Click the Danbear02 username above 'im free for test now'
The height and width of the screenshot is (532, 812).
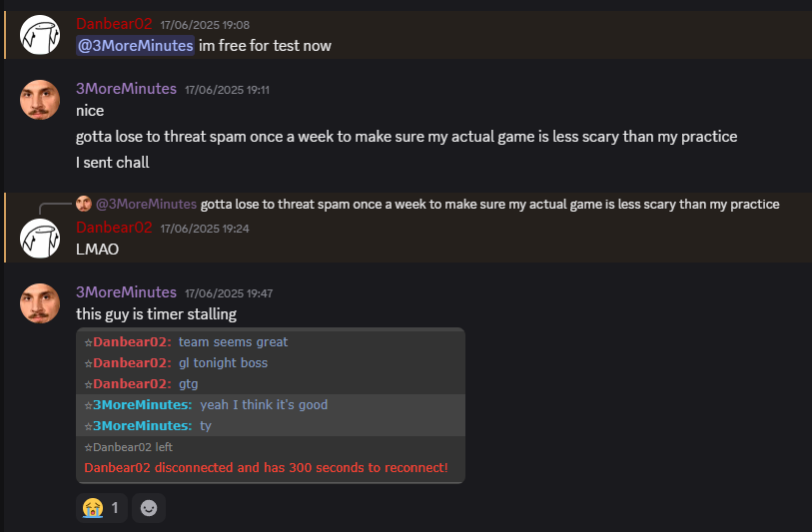coord(114,24)
